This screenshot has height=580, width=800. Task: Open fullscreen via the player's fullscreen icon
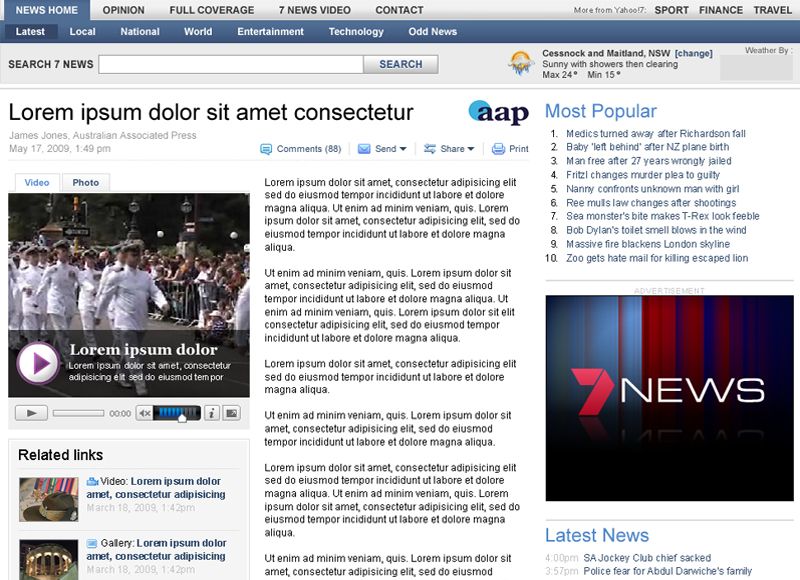pyautogui.click(x=233, y=413)
